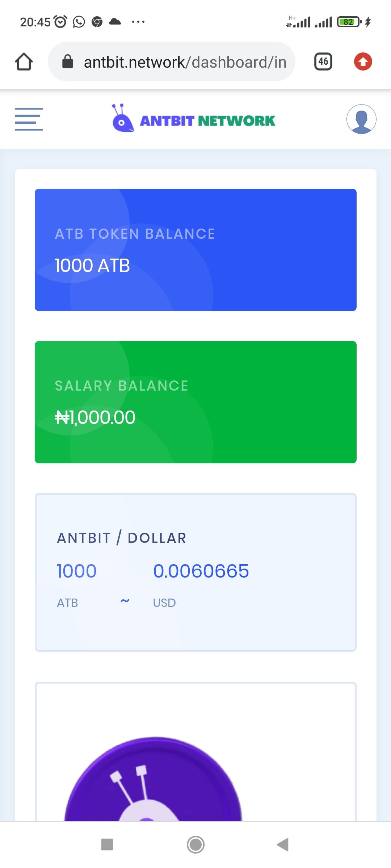Select the Antbit / Dollar rate card
Viewport: 391px width, 868px height.
pos(195,572)
